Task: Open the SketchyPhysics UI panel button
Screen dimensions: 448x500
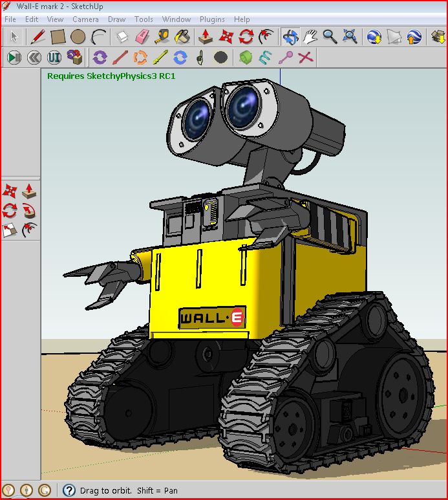Action: (54, 58)
